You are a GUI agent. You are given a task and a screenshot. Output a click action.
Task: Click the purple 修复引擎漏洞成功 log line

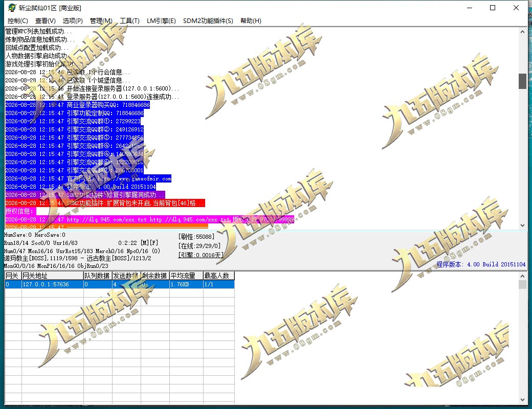point(85,195)
